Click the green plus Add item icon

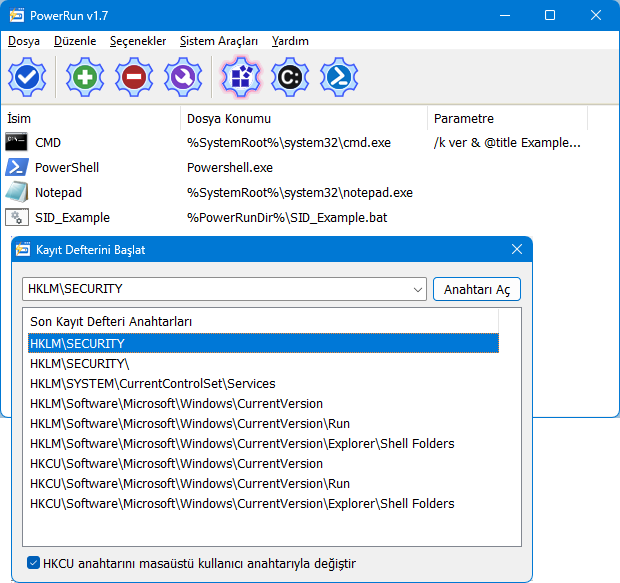(85, 77)
